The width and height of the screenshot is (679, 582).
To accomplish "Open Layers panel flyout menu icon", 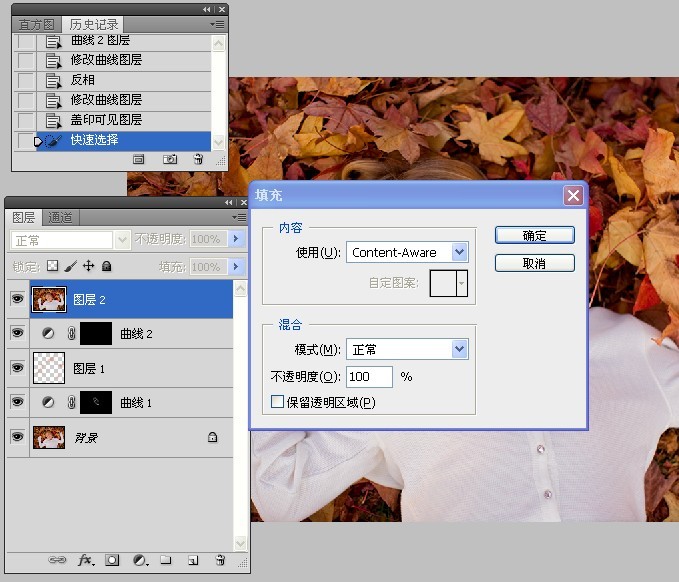I will pyautogui.click(x=239, y=217).
